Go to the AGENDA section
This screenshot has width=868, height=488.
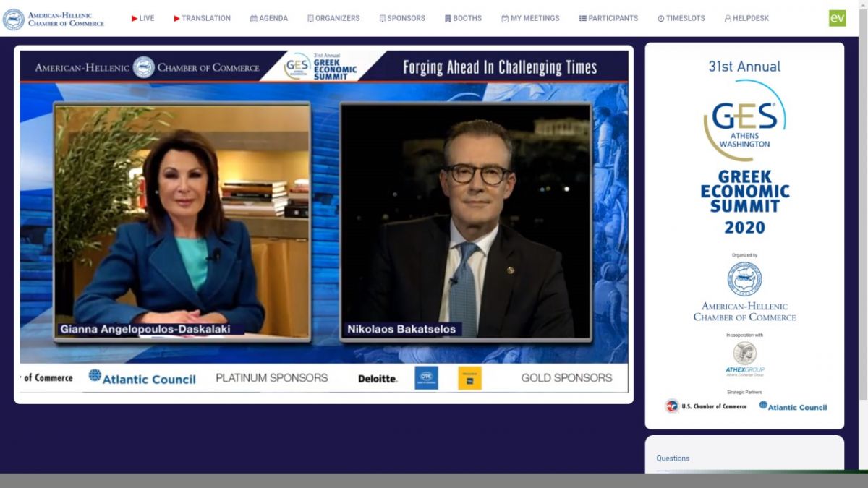[x=269, y=18]
